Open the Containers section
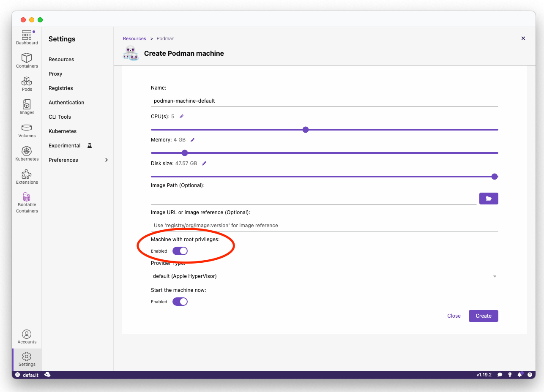Screen dimensions: 544x392 (27, 61)
